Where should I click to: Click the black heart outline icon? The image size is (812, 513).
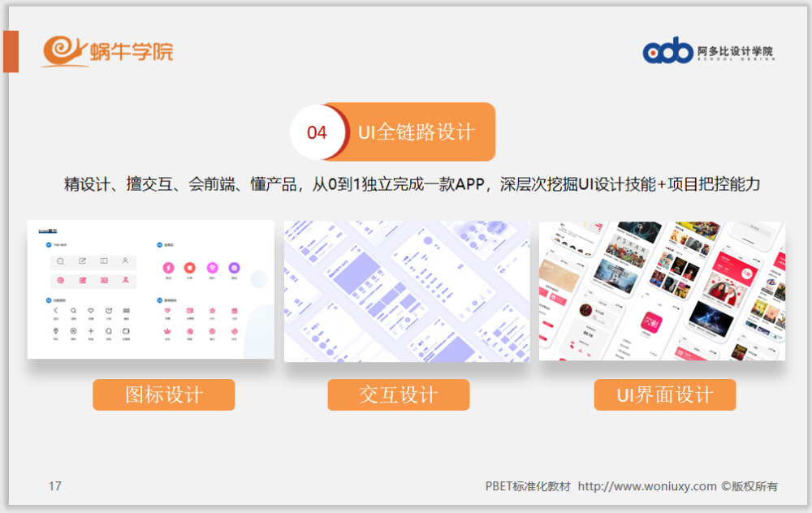coord(91,310)
